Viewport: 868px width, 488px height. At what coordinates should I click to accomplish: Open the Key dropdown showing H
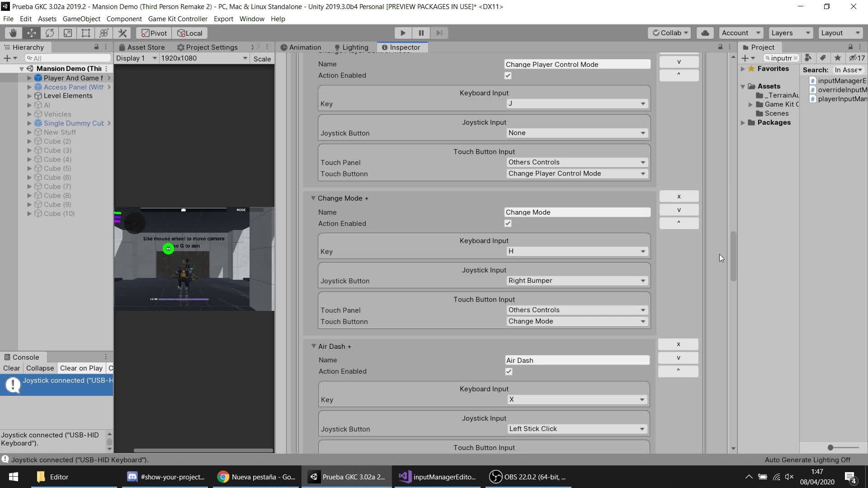pyautogui.click(x=577, y=251)
